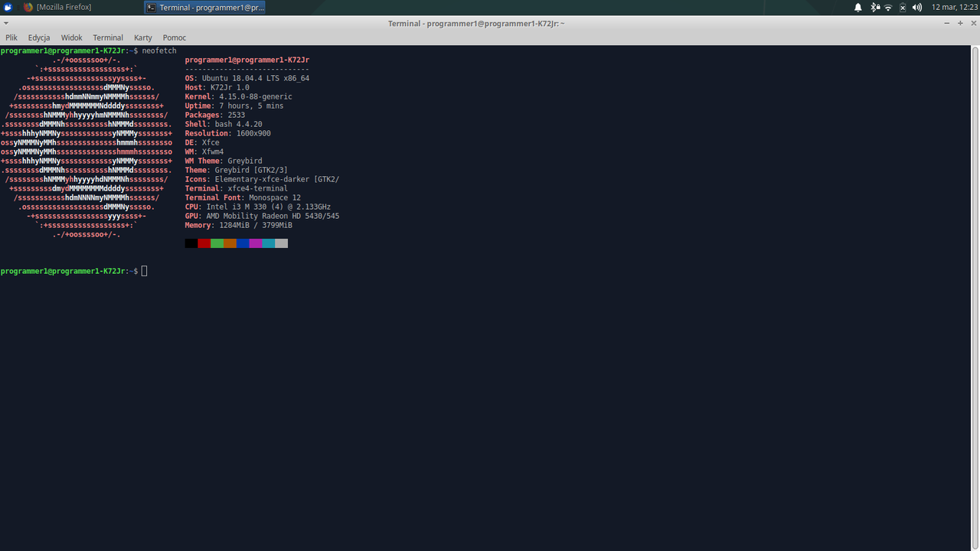Check the battery status icon
Viewport: 980px width, 551px height.
pos(903,8)
